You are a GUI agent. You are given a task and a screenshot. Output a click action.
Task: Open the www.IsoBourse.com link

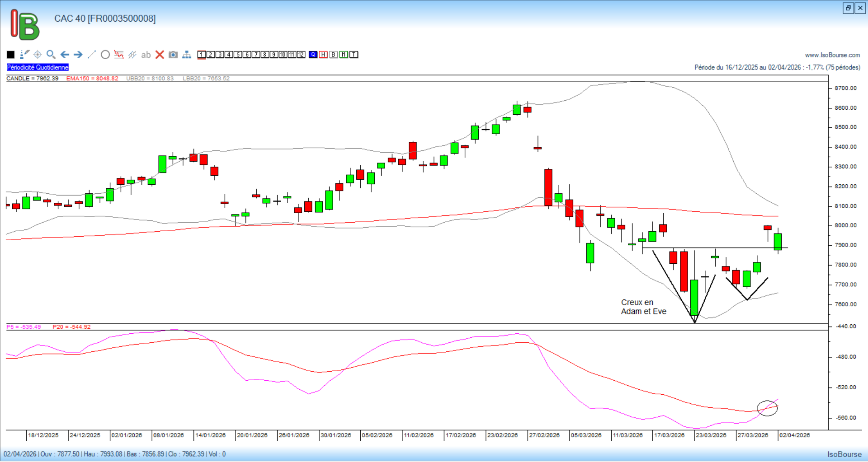(x=832, y=55)
